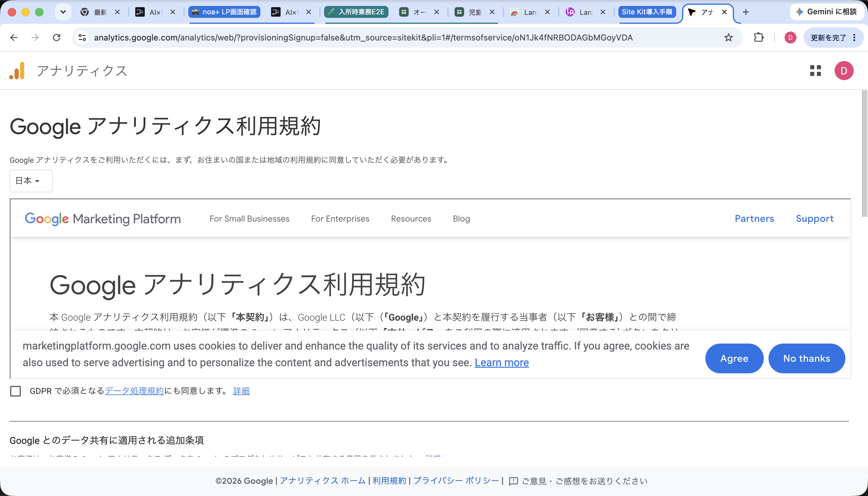
Task: Close the active アナ tab
Action: coord(724,12)
